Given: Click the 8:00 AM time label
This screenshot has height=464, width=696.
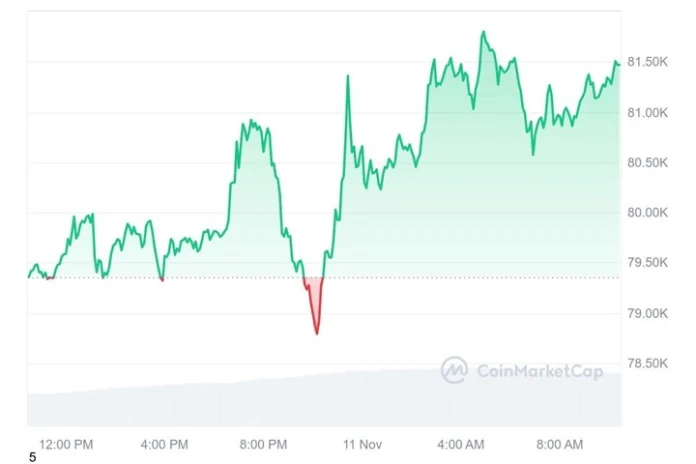Looking at the screenshot, I should (560, 443).
